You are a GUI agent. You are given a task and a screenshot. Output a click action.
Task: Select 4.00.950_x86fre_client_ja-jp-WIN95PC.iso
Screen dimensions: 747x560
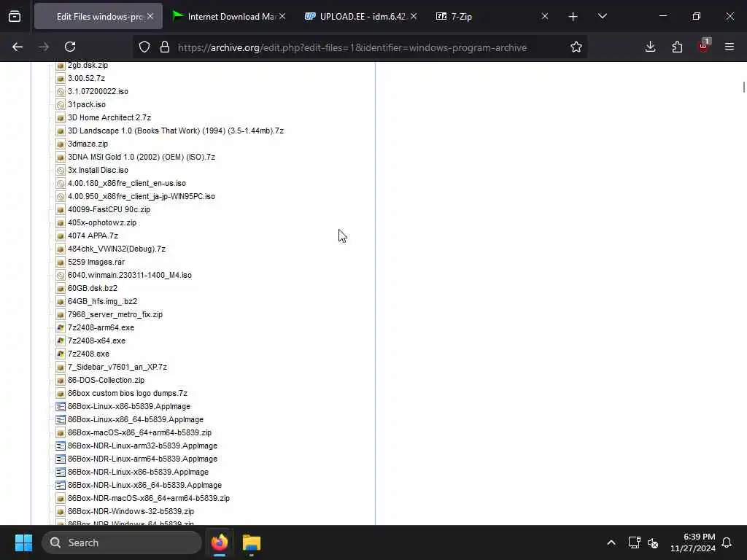pos(141,196)
